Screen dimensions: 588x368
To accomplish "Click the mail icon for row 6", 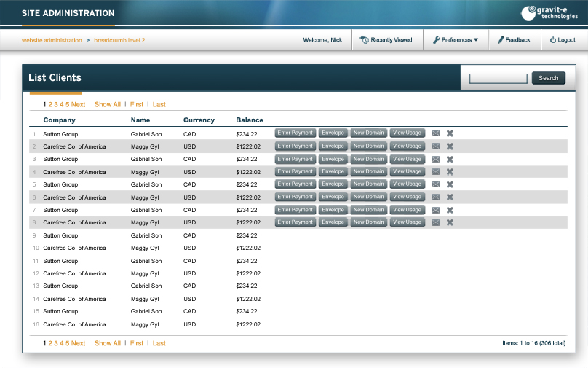I will point(435,197).
